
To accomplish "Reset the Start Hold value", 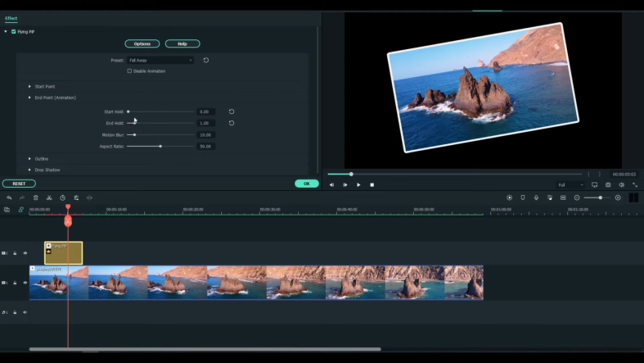I will 232,111.
